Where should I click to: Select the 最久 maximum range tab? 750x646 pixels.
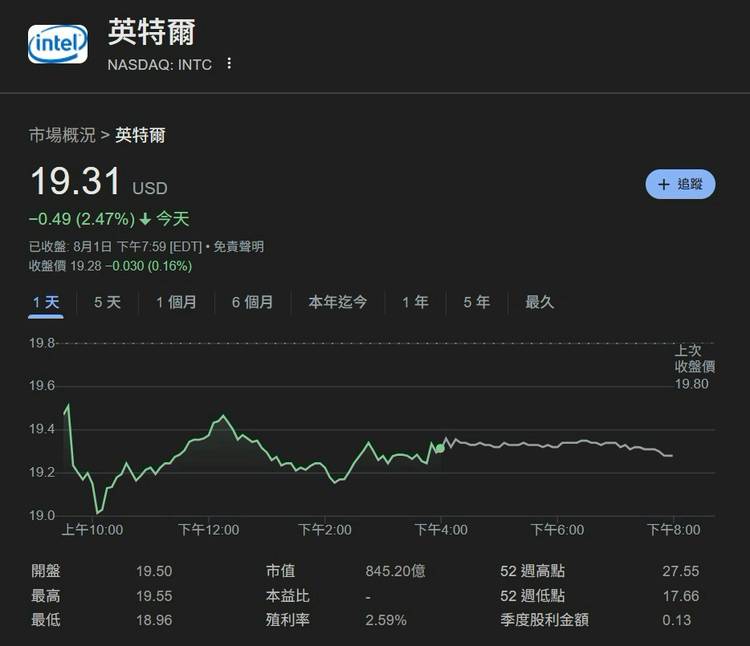tap(539, 302)
